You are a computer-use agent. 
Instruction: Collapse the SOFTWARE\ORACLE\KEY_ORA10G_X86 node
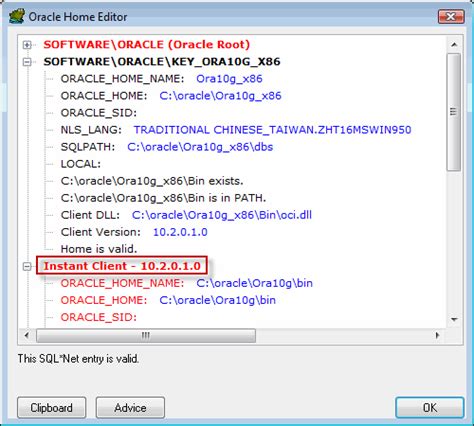(27, 62)
